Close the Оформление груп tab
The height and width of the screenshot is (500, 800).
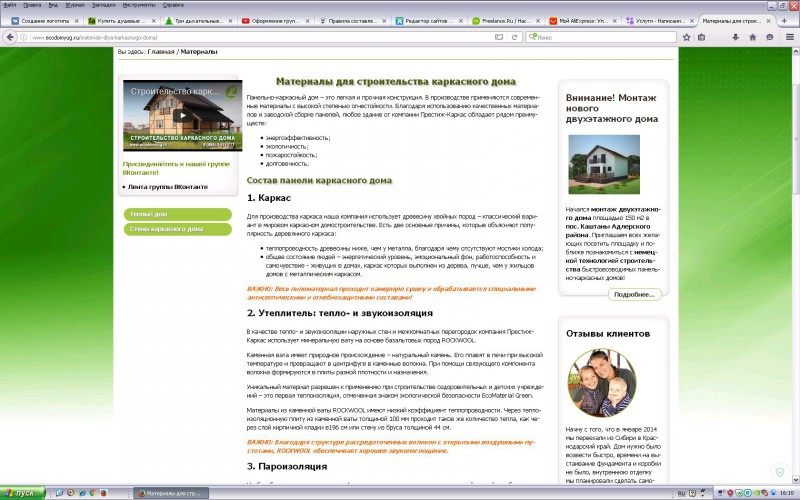308,21
